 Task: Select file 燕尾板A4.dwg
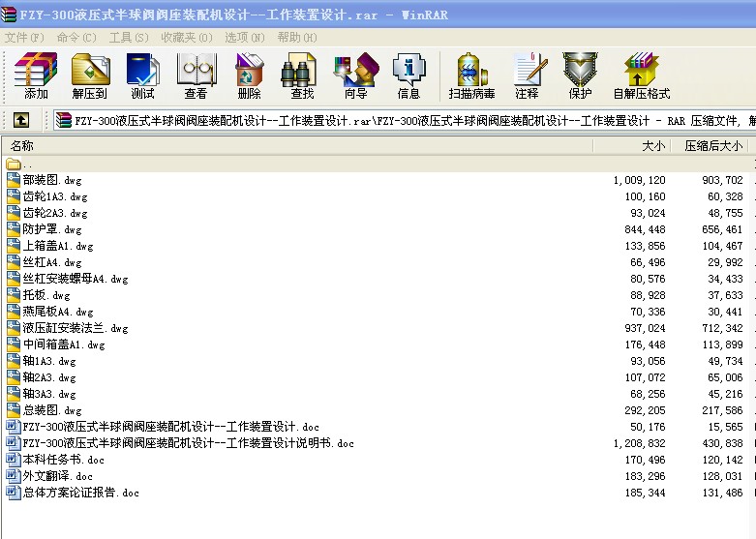click(58, 312)
